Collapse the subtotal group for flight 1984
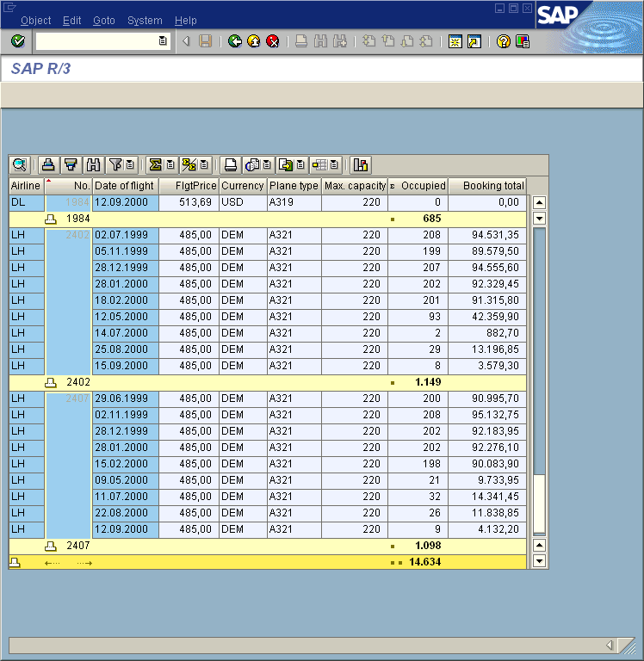This screenshot has width=644, height=661. [x=51, y=219]
